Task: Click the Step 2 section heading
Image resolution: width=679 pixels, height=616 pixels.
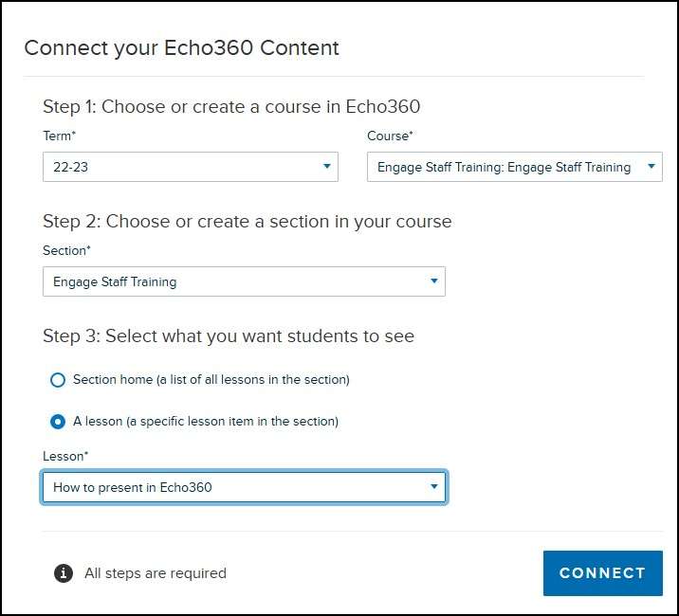Action: point(248,221)
